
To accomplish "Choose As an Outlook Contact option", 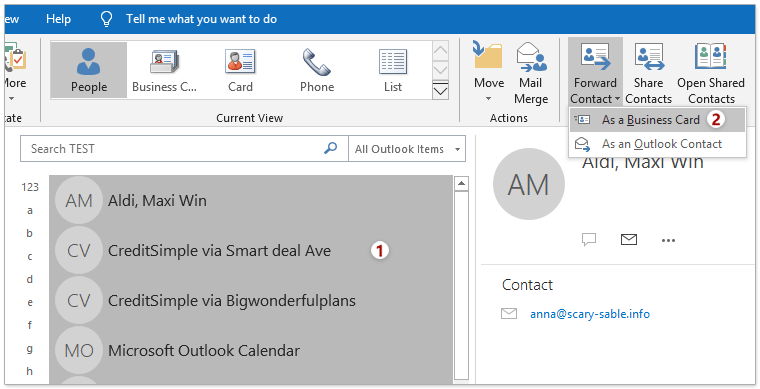I will [x=657, y=144].
